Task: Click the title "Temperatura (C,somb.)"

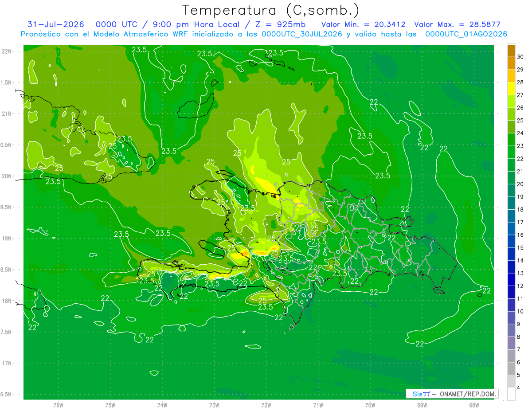Action: point(271,10)
